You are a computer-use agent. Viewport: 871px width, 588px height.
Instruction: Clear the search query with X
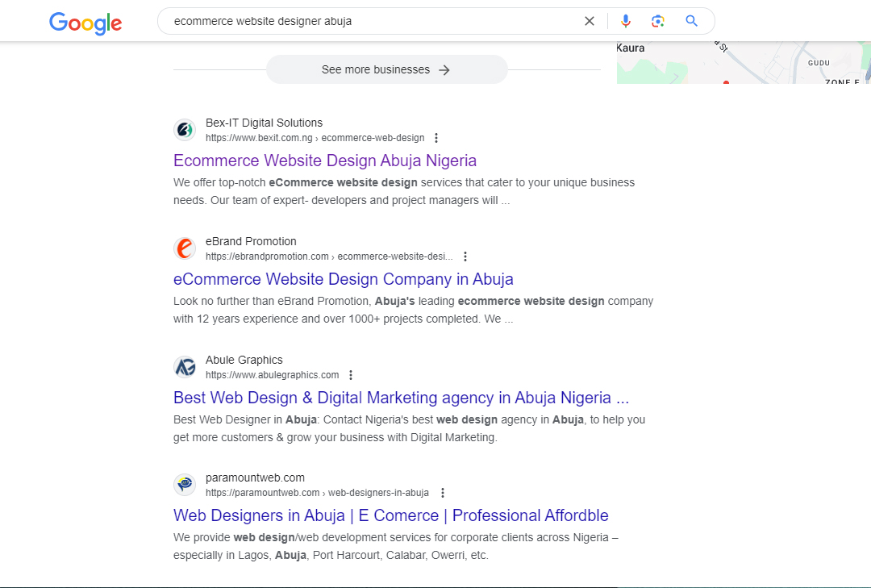pyautogui.click(x=590, y=21)
